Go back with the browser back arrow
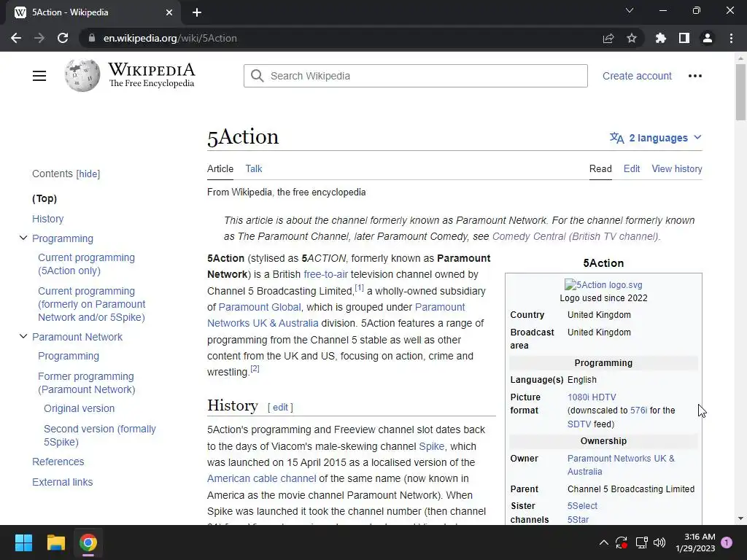The image size is (747, 560). coord(16,38)
